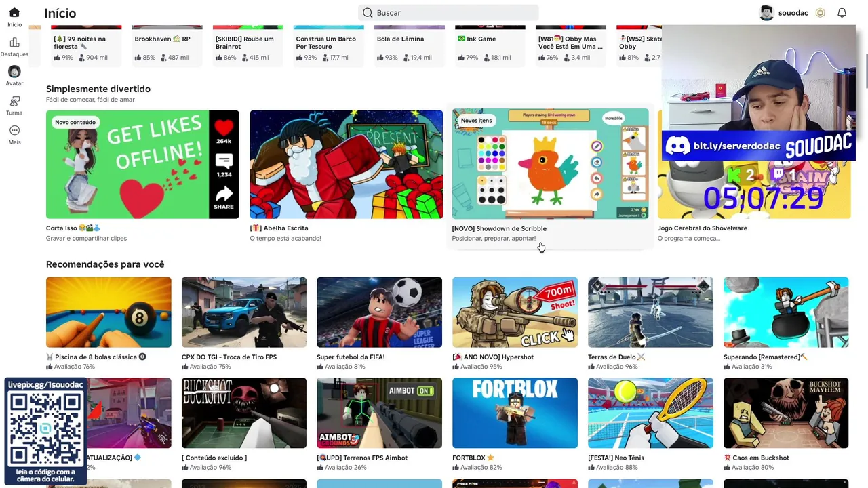The image size is (868, 488).
Task: Open the Jogo Cerebral do Shovelware title
Action: coord(702,228)
